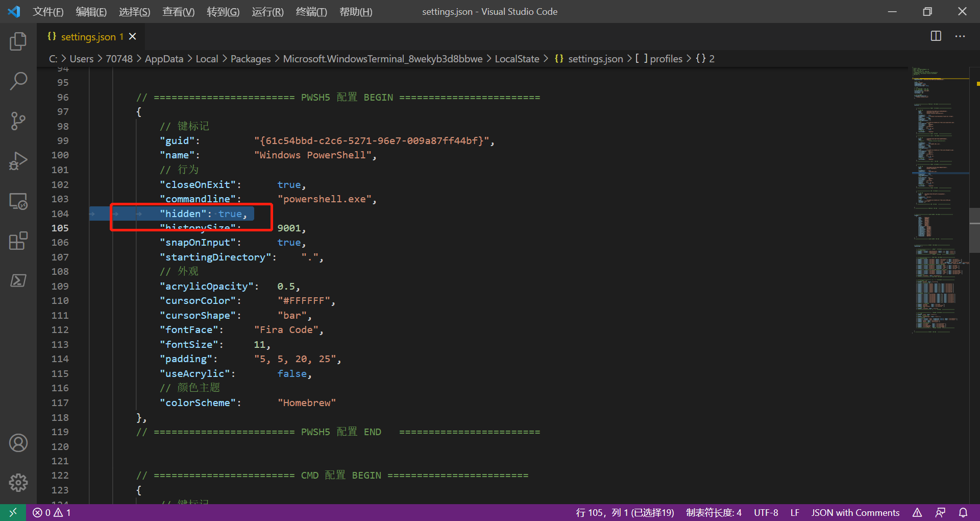Open the PowerShell panel icon in activity bar
Viewport: 980px width, 521px height.
pos(18,280)
